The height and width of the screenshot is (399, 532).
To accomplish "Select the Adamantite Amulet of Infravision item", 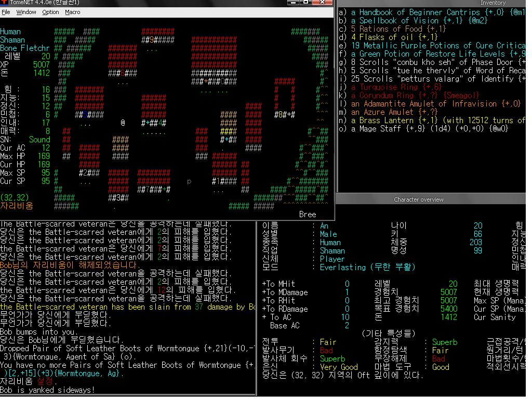I will (x=430, y=104).
